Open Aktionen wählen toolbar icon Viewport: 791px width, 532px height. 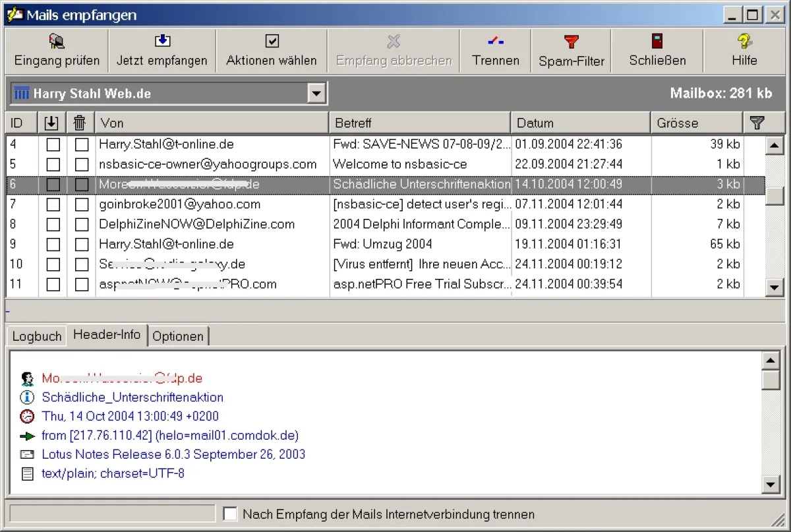[272, 42]
